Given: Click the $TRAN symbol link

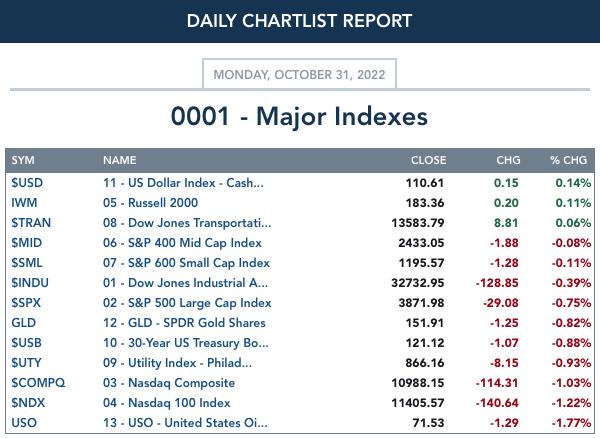Looking at the screenshot, I should (x=31, y=223).
